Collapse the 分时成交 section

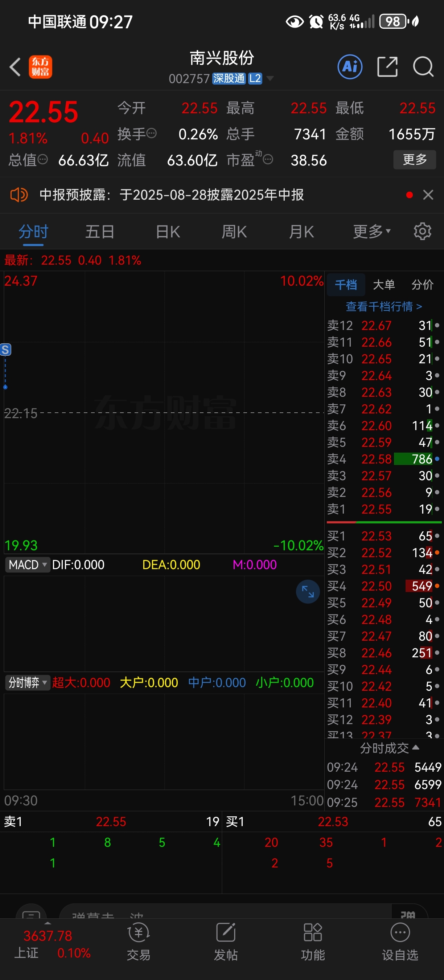coord(389,748)
